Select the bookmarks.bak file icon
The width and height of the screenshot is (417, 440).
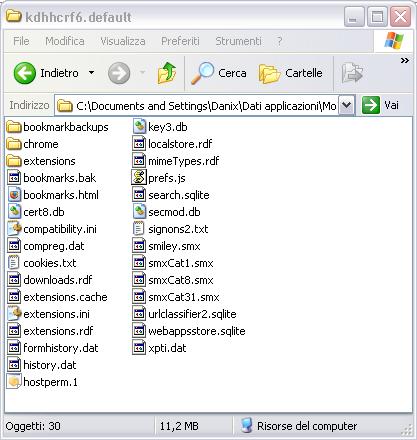point(14,178)
